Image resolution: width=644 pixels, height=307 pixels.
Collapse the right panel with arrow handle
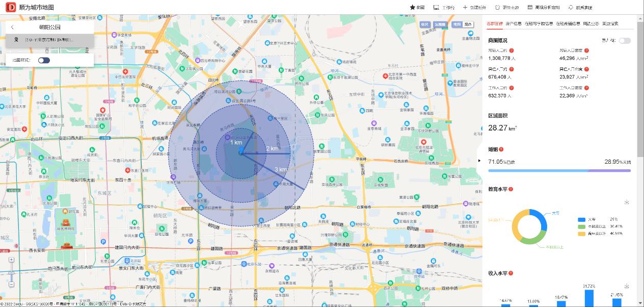tap(479, 160)
